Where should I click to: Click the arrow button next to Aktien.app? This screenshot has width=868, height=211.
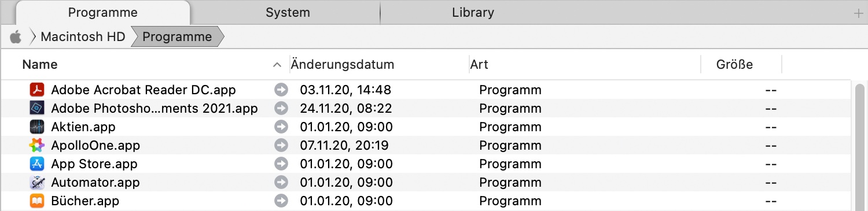point(281,127)
